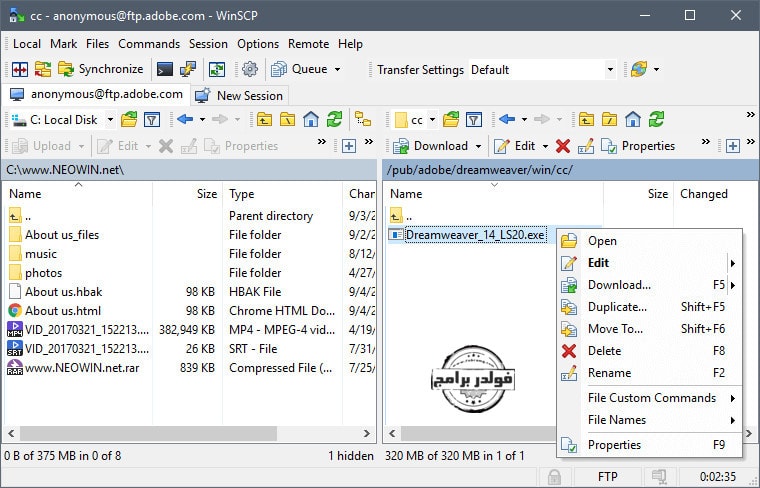Choose Properties in the context menu

pyautogui.click(x=649, y=445)
